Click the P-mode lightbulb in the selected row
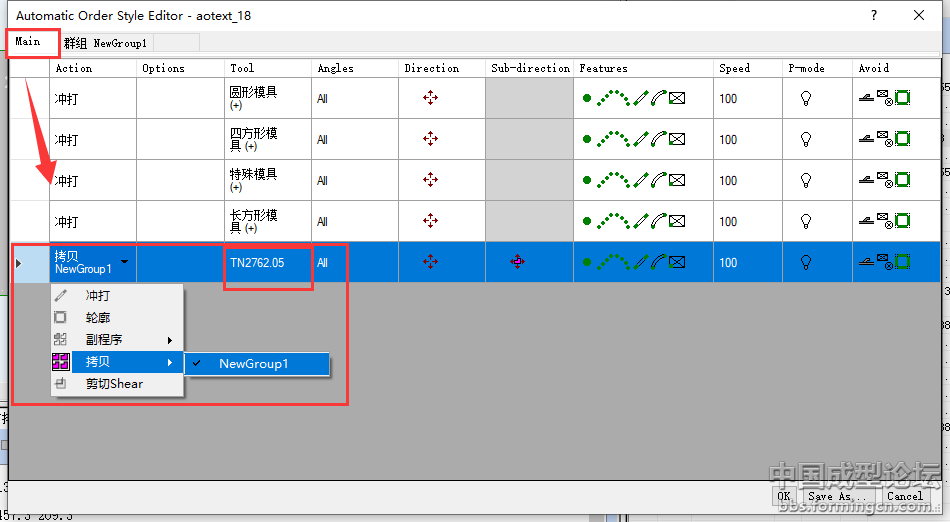Viewport: 950px width, 522px height. tap(806, 262)
